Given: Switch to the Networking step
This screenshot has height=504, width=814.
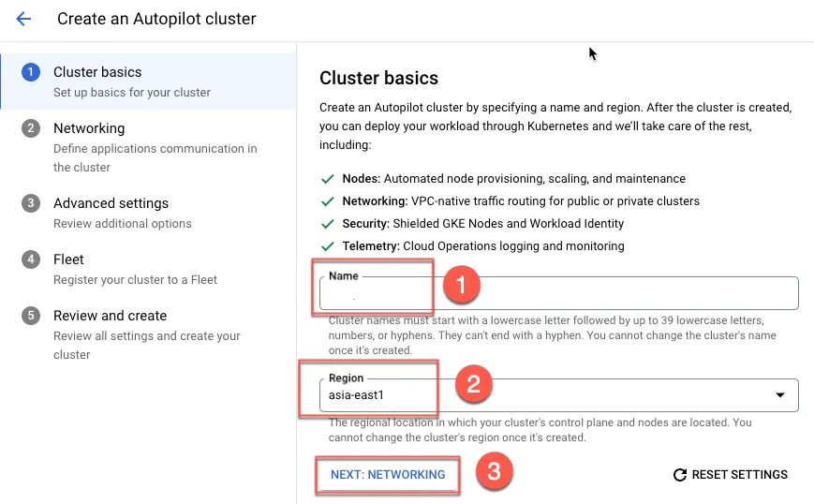Looking at the screenshot, I should point(149,147).
